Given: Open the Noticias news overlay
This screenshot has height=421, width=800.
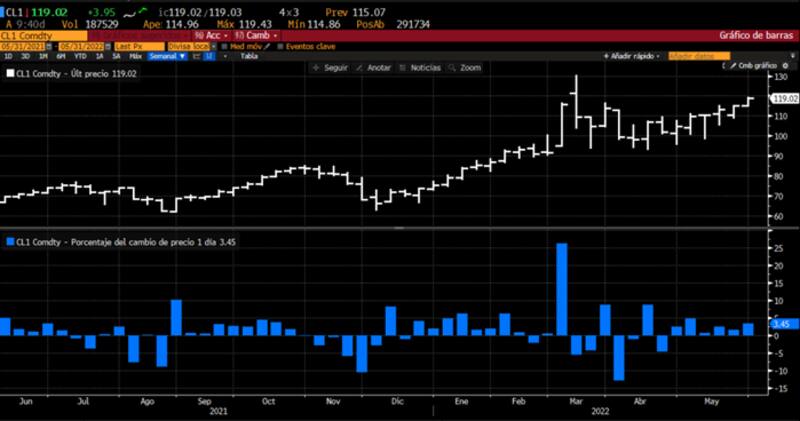Looking at the screenshot, I should [419, 67].
